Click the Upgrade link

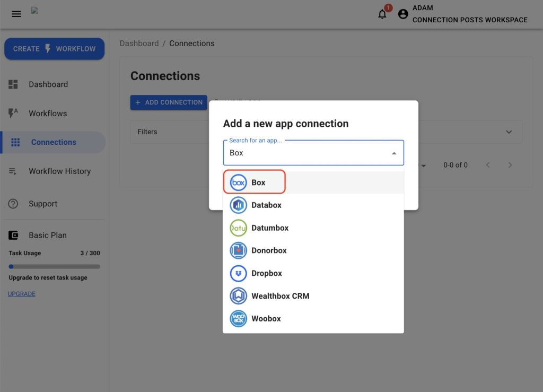(21, 294)
